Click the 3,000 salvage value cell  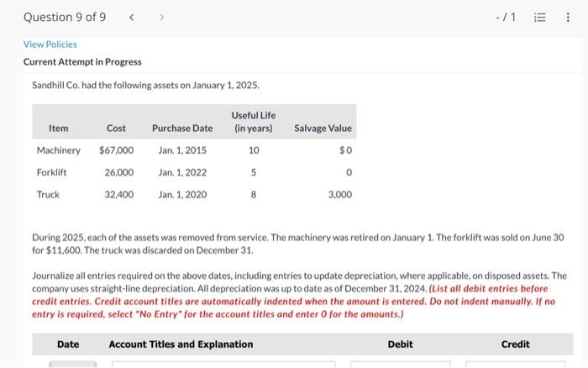340,195
